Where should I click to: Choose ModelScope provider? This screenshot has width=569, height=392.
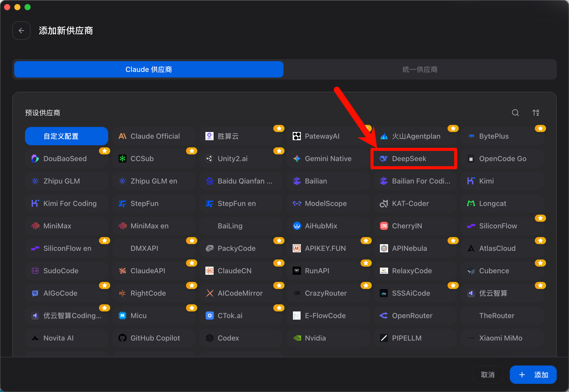click(x=328, y=203)
